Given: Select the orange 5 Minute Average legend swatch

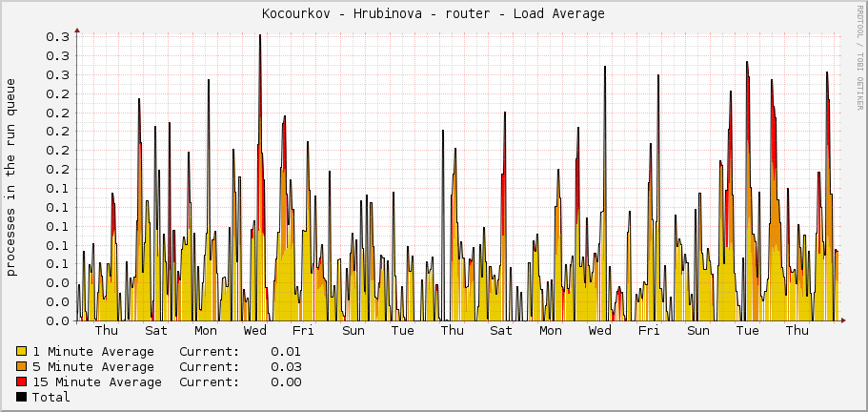Looking at the screenshot, I should [x=22, y=366].
